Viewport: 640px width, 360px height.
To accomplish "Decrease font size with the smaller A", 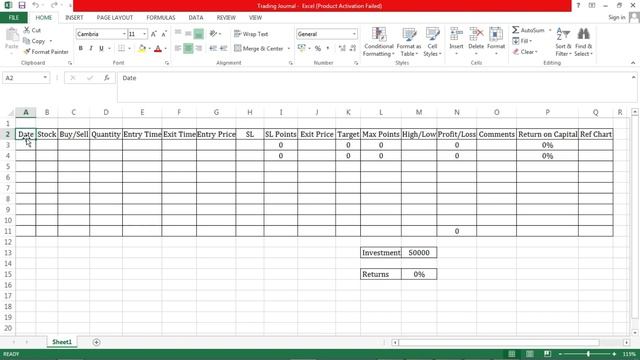I will tap(164, 34).
